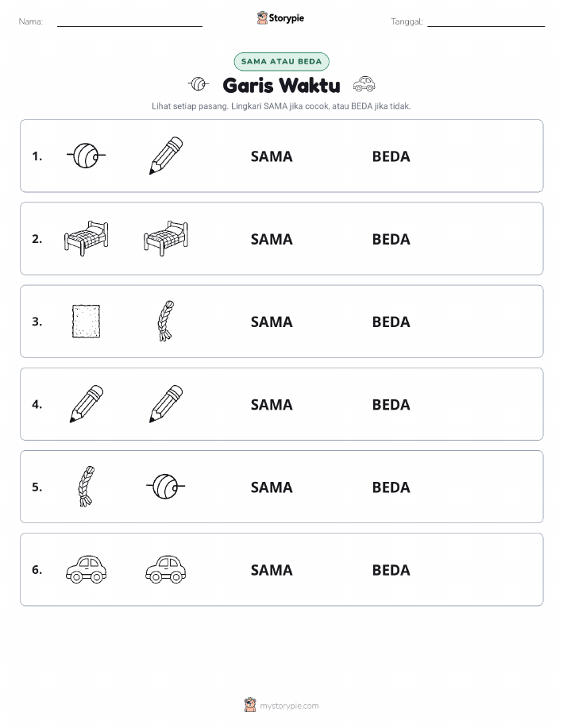The width and height of the screenshot is (563, 728).
Task: Select the first bed image in row 2
Action: (x=87, y=238)
